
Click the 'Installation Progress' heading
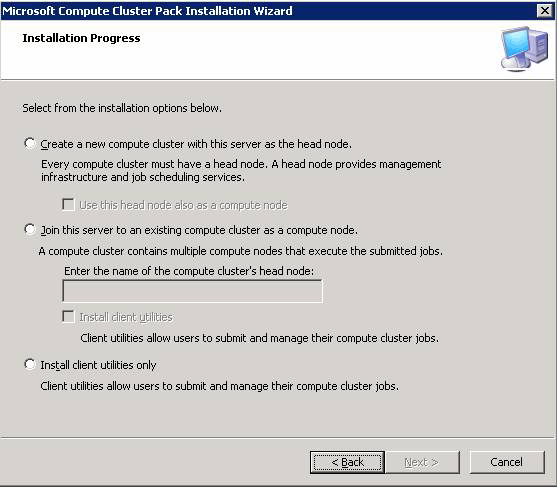coord(81,38)
